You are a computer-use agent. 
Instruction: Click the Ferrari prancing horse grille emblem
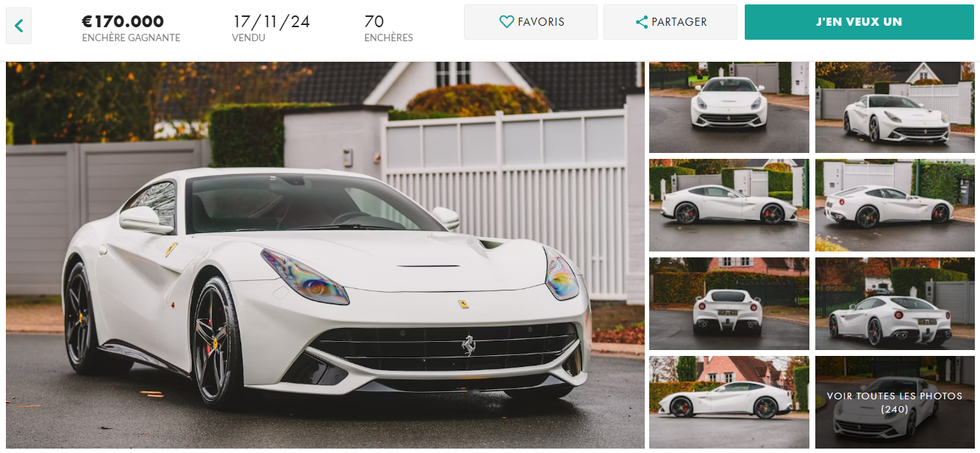468,345
